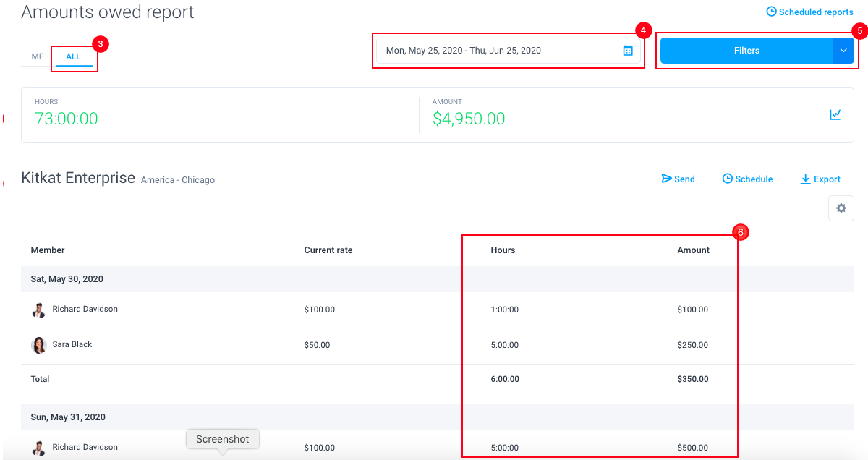The width and height of the screenshot is (868, 460).
Task: Click the bar chart icon beside totals
Action: 835,114
